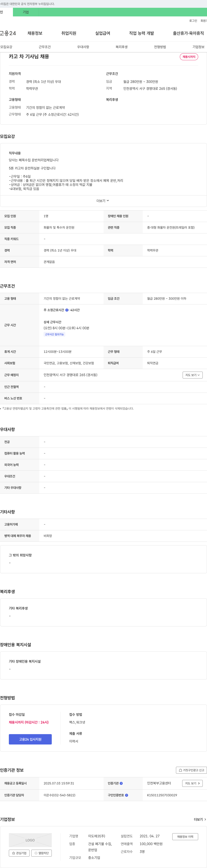The image size is (207, 868).
Task: Click 100,000 백만원 revenue value
Action: [x=151, y=844]
